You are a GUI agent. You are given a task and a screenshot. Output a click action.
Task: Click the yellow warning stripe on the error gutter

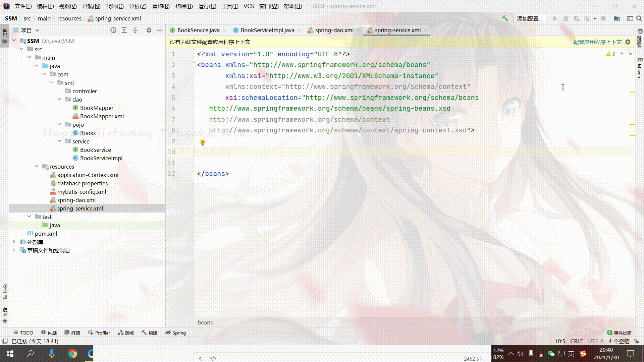tap(632, 92)
